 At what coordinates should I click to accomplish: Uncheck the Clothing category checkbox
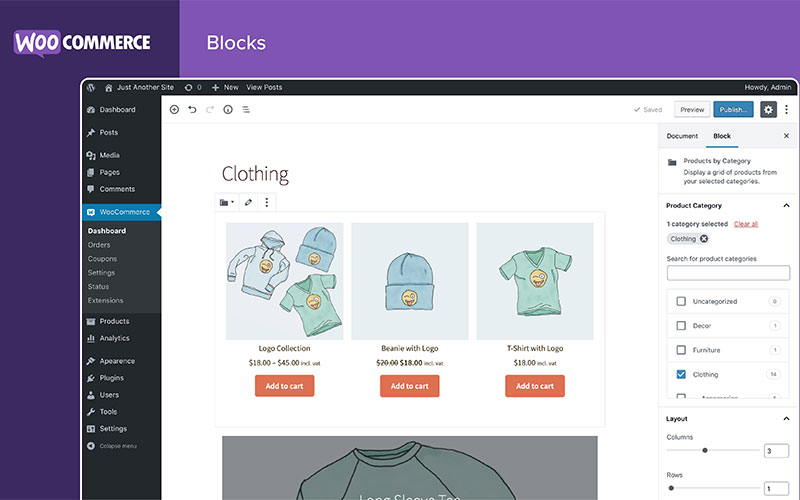pyautogui.click(x=681, y=374)
